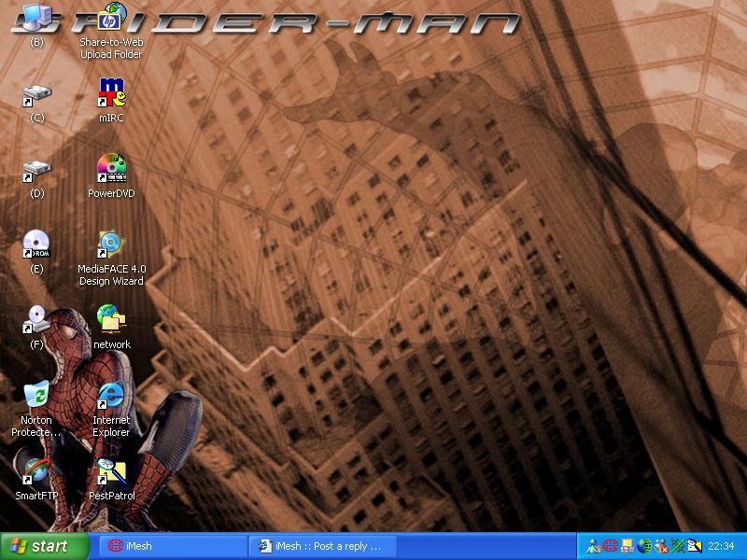
Task: Select the (E) CD-ROM drive icon
Action: point(36,244)
